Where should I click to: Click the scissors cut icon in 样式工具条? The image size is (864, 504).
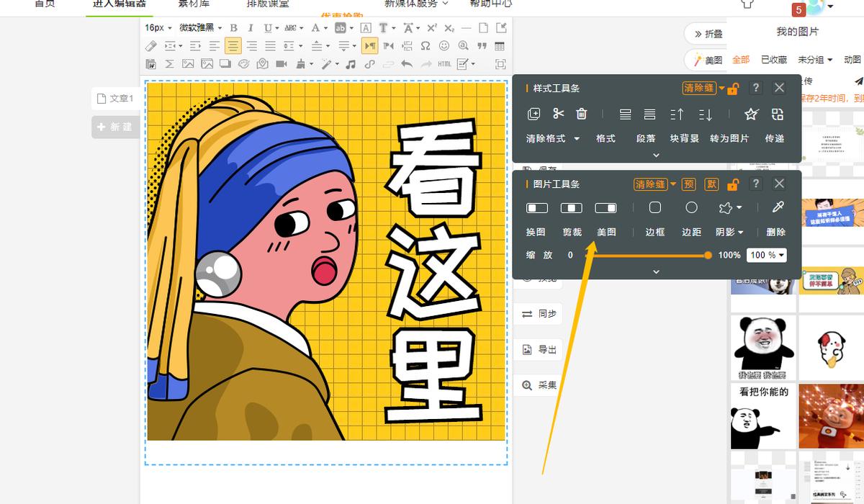click(x=558, y=114)
